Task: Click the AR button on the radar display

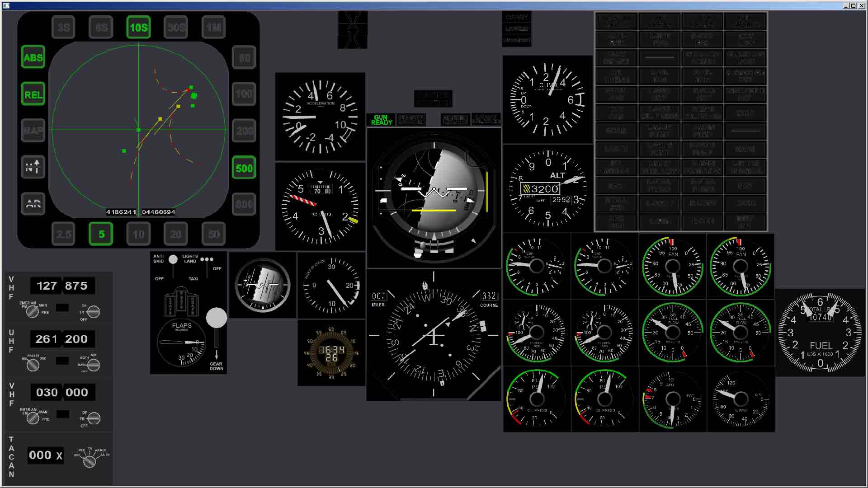Action: pos(33,204)
